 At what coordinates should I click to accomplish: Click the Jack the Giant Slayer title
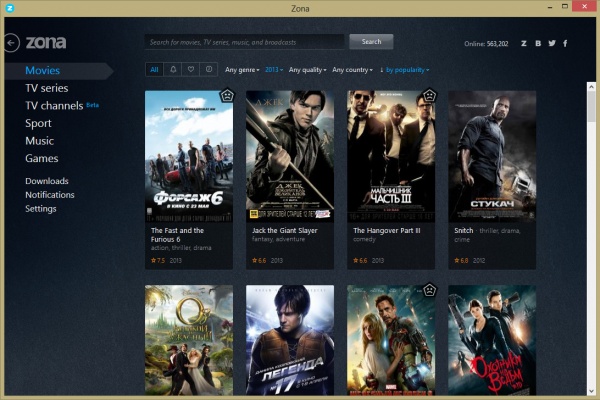click(x=285, y=230)
